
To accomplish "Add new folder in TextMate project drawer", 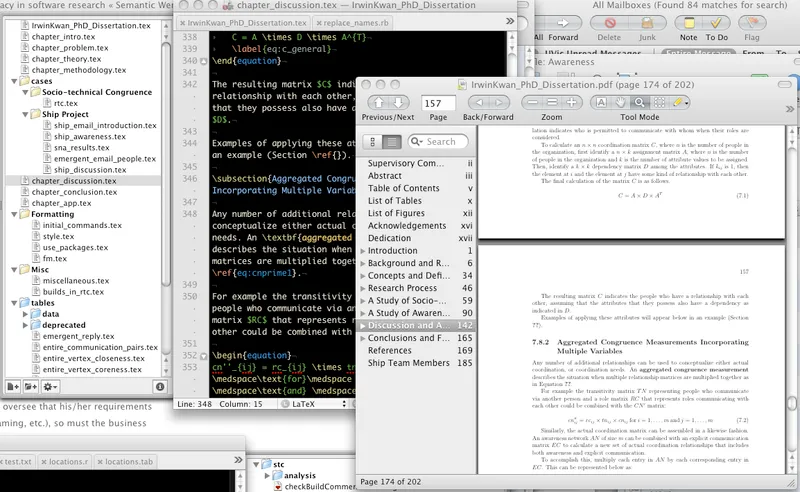I will pyautogui.click(x=31, y=387).
